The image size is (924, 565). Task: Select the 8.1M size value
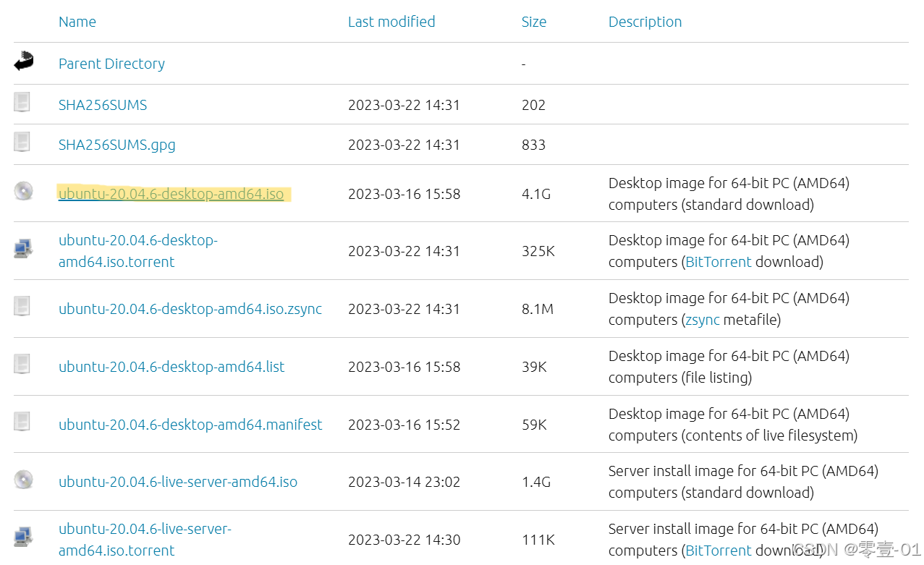click(538, 309)
